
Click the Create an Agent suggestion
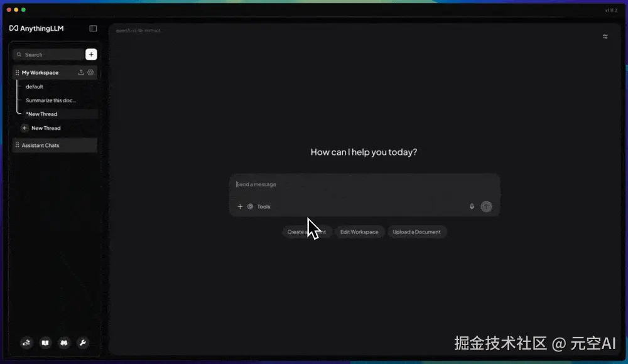(306, 232)
